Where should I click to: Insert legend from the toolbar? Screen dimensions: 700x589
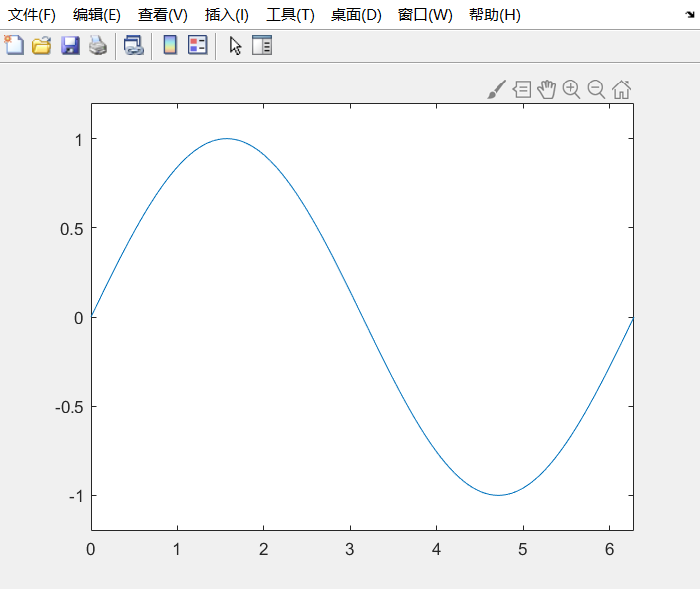pos(197,45)
